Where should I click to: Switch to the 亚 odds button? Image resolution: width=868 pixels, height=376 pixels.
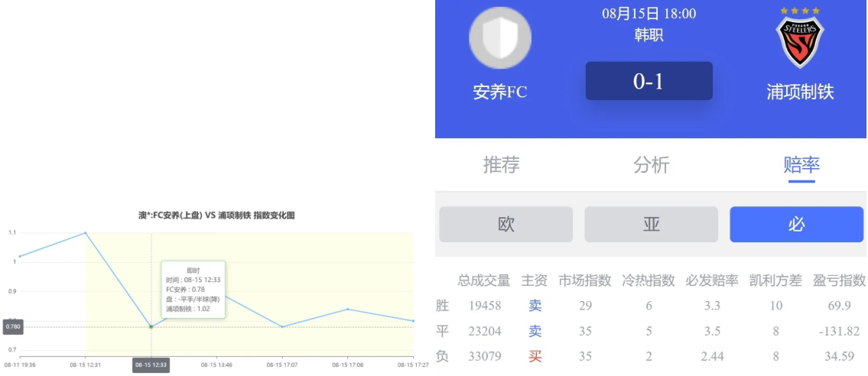[651, 225]
